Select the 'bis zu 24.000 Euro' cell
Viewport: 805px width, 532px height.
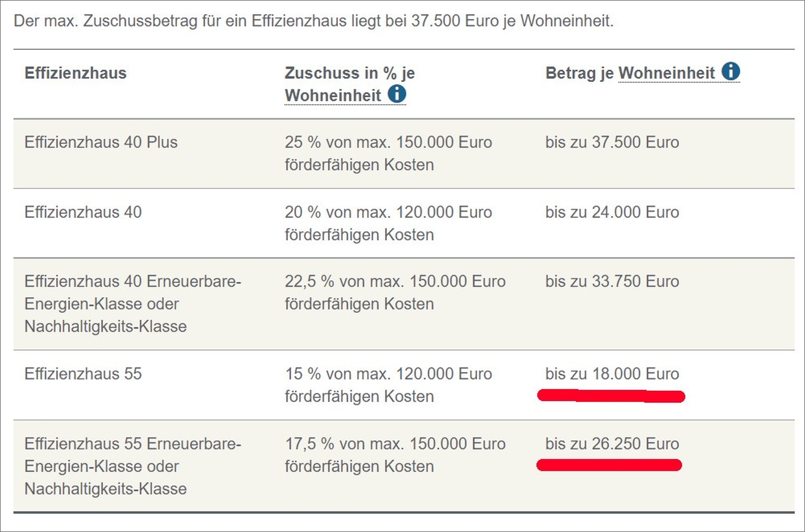pyautogui.click(x=612, y=212)
